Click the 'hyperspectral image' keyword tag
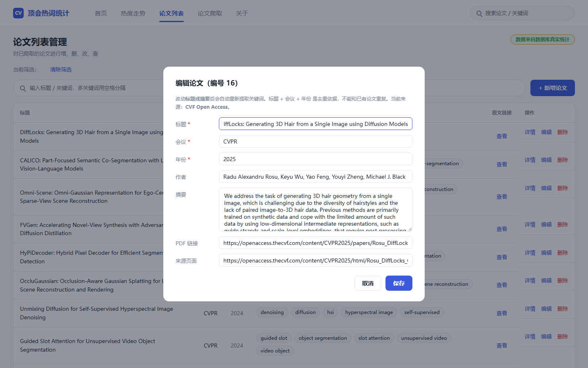 pyautogui.click(x=369, y=312)
